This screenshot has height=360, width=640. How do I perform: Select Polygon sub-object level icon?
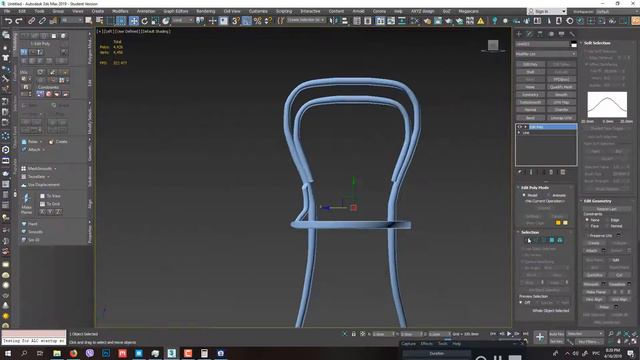click(552, 240)
